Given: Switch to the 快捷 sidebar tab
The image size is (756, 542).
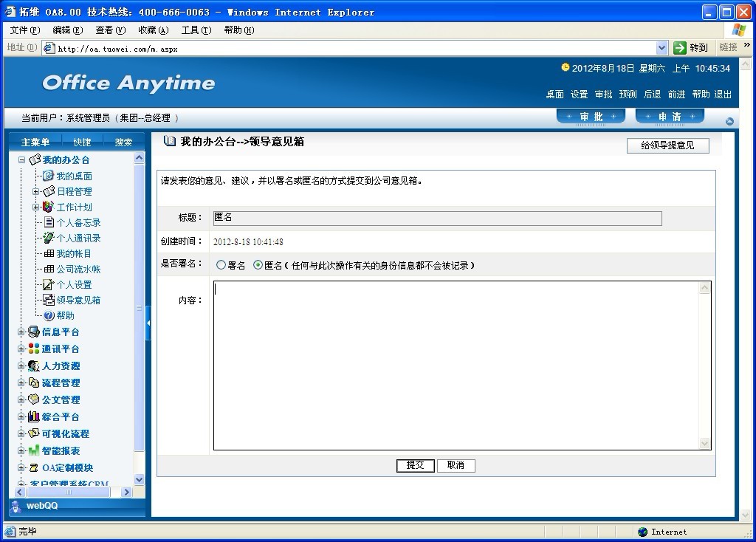Looking at the screenshot, I should [x=82, y=142].
